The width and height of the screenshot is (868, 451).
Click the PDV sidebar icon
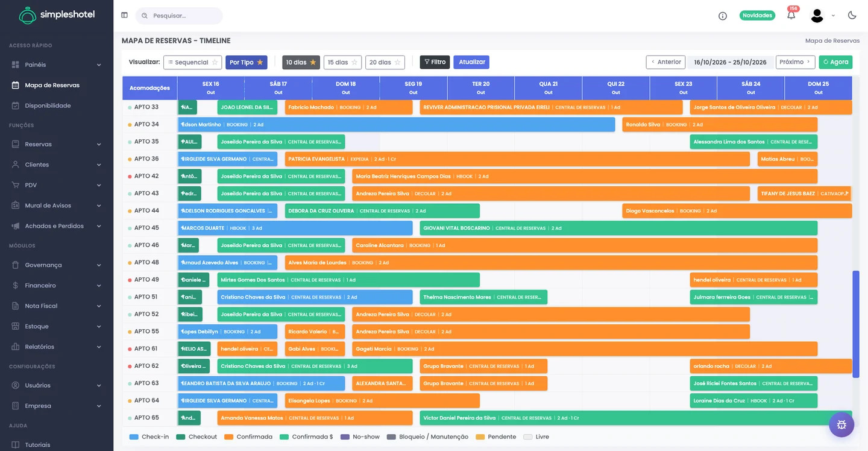coord(15,185)
